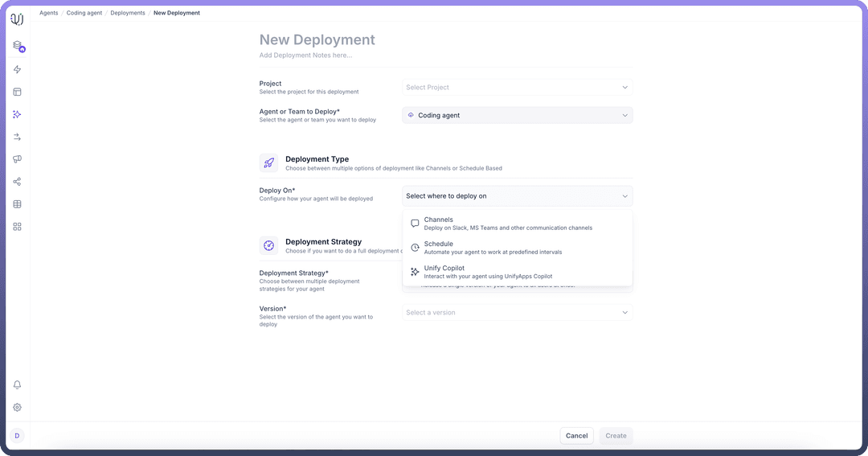Click the Cancel button
The height and width of the screenshot is (456, 868).
pos(576,436)
